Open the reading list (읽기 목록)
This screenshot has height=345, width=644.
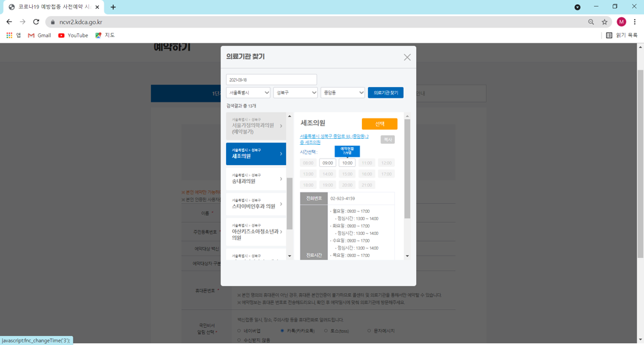[622, 35]
